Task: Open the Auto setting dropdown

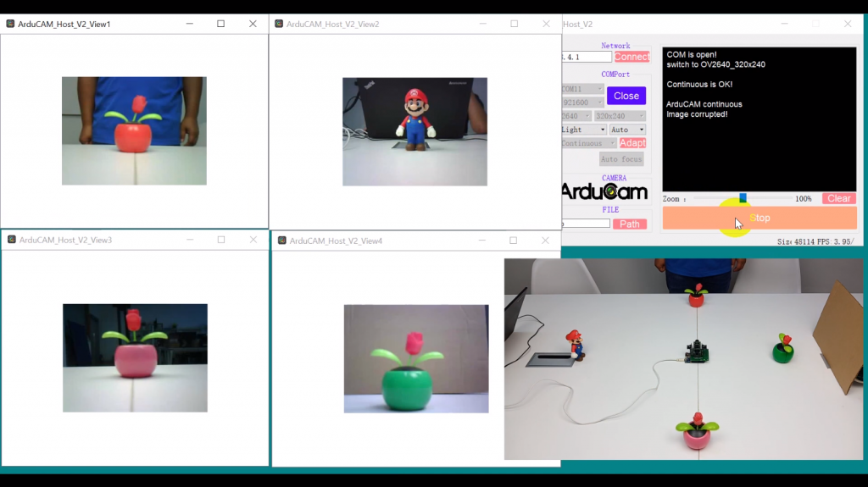Action: pos(627,130)
